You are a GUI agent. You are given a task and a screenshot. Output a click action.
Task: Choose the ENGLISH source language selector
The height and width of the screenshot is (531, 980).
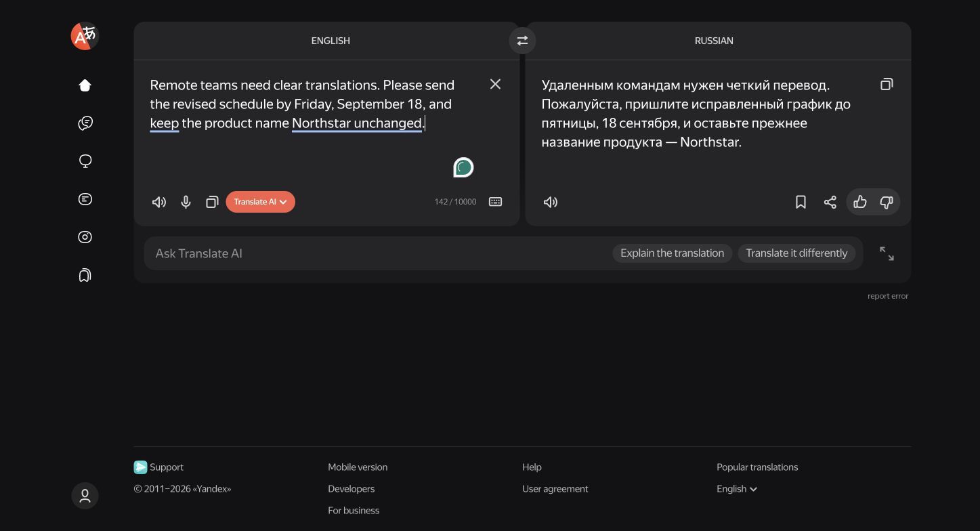[331, 41]
